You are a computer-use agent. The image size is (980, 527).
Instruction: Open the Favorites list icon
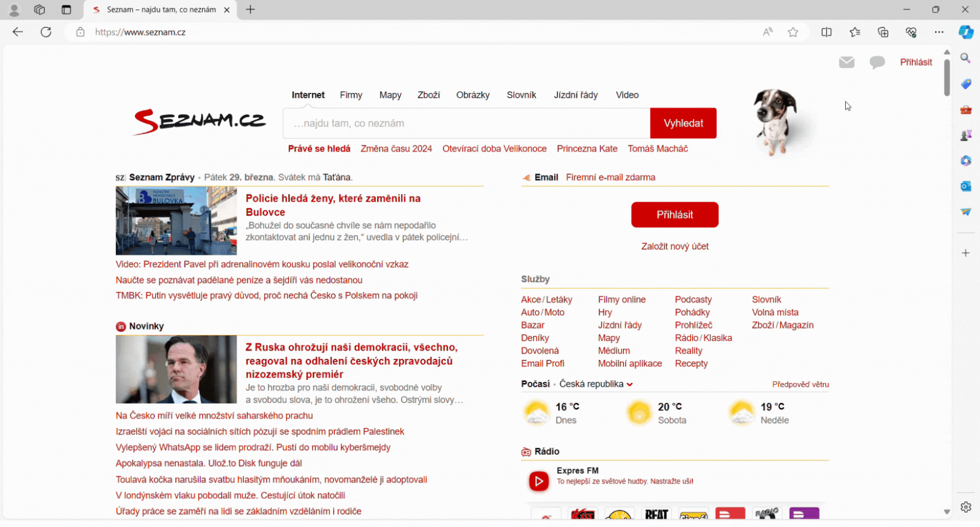pos(855,32)
